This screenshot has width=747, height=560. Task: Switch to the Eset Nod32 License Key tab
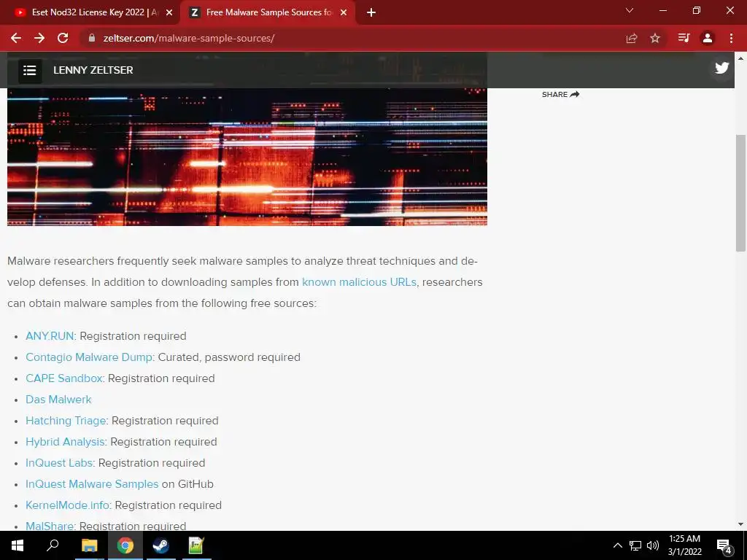93,12
